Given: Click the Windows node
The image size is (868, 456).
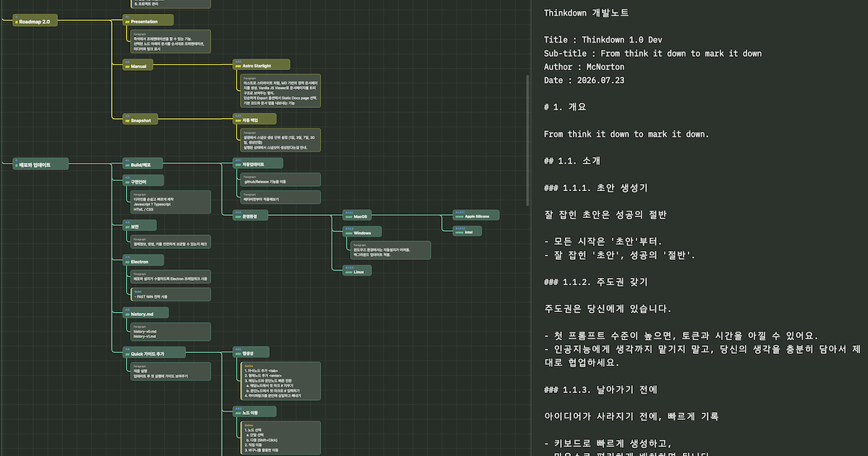Looking at the screenshot, I should [x=362, y=232].
